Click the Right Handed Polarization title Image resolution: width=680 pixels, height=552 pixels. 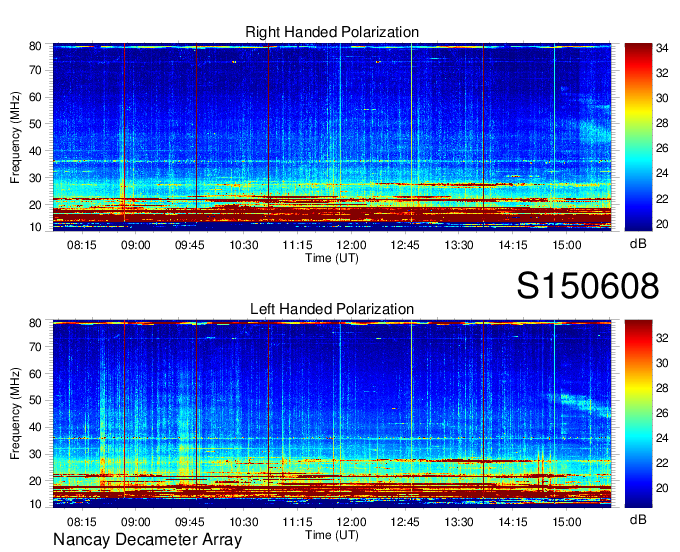click(332, 32)
